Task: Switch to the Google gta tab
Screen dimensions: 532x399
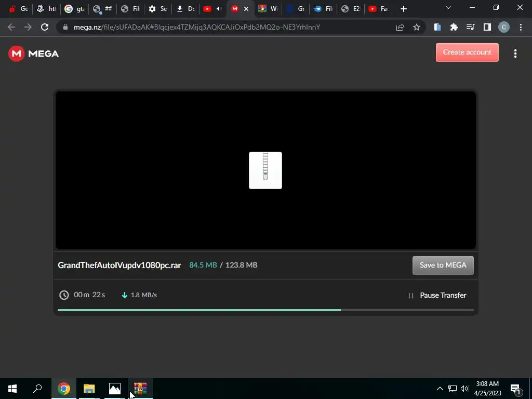Action: 74,9
